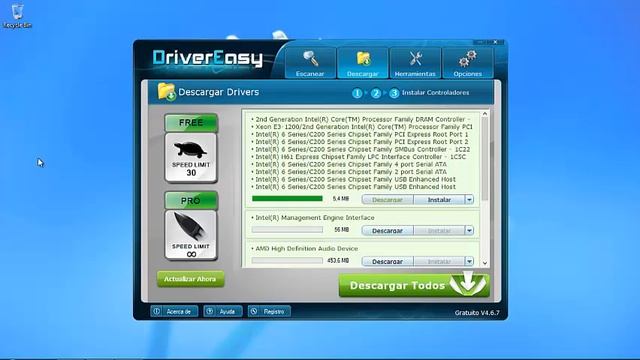Click Descargar for the Intel chipset drivers group

pyautogui.click(x=387, y=200)
